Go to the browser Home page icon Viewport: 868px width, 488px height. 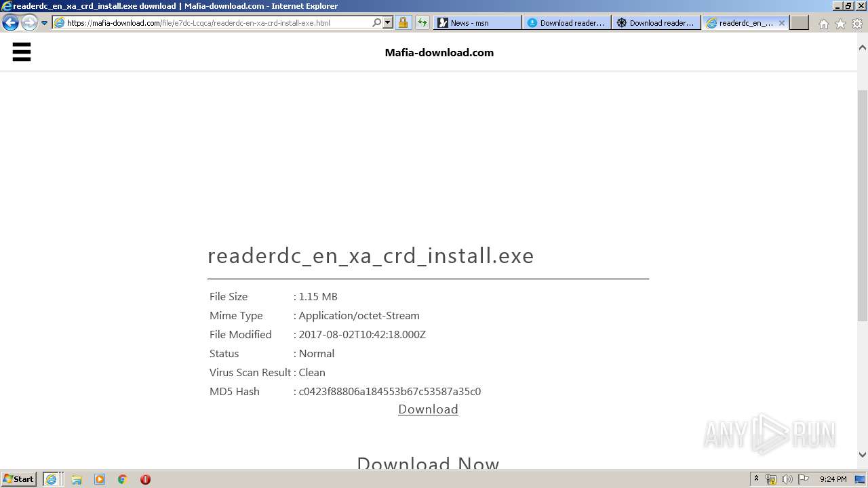(823, 24)
